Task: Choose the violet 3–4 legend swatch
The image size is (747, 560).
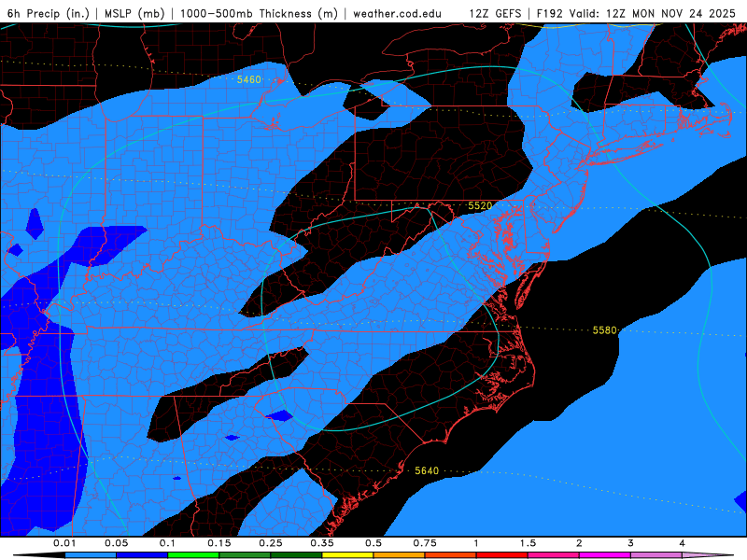Action: (x=656, y=555)
